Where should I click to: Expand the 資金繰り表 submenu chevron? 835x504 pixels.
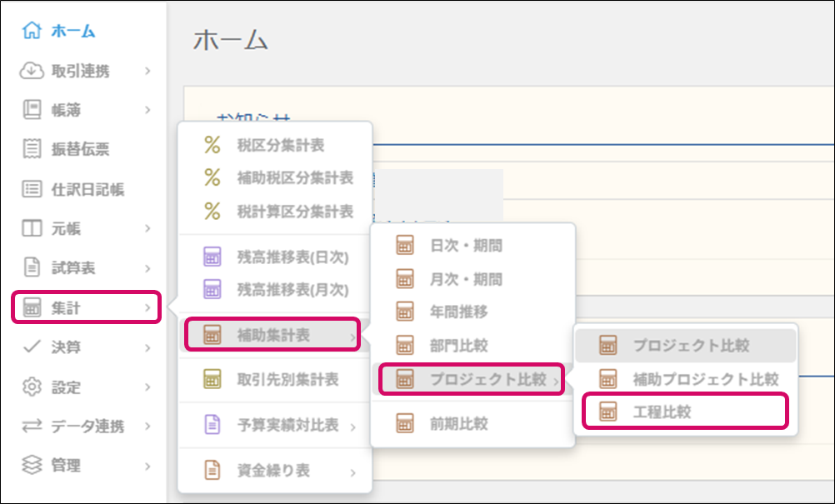click(x=352, y=472)
